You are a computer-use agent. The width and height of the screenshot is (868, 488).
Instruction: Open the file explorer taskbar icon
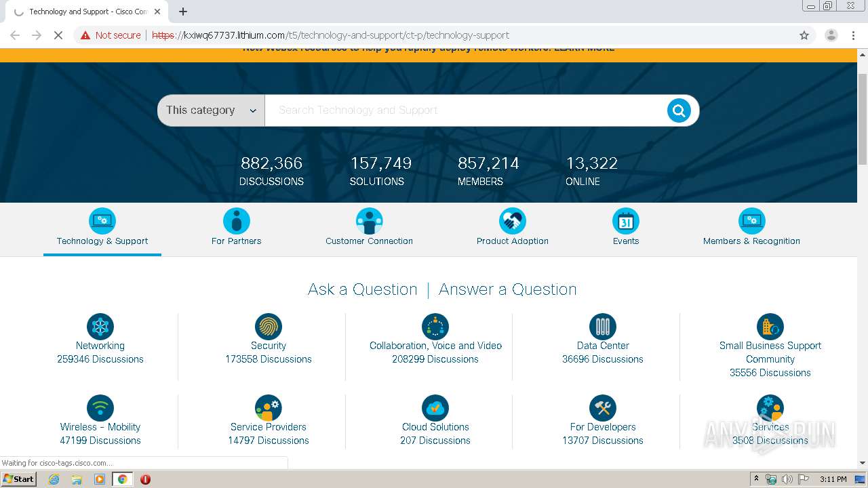pos(77,479)
